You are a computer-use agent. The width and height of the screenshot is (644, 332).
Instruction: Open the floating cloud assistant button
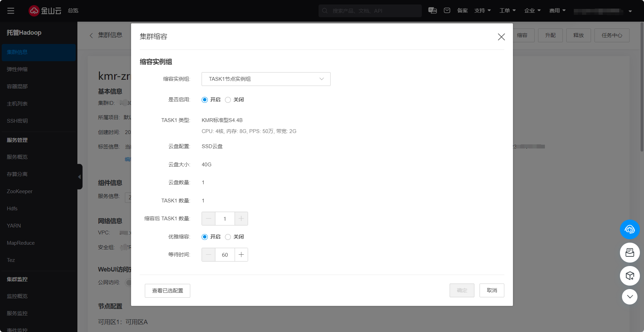click(x=630, y=229)
